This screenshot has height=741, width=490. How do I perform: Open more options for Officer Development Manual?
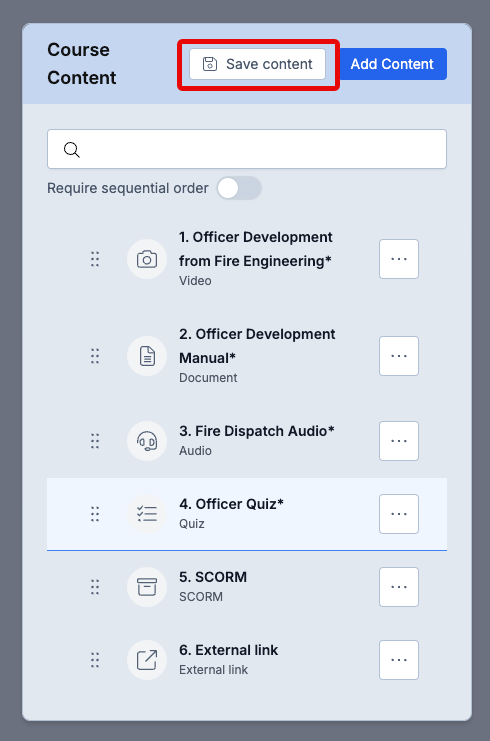point(399,356)
